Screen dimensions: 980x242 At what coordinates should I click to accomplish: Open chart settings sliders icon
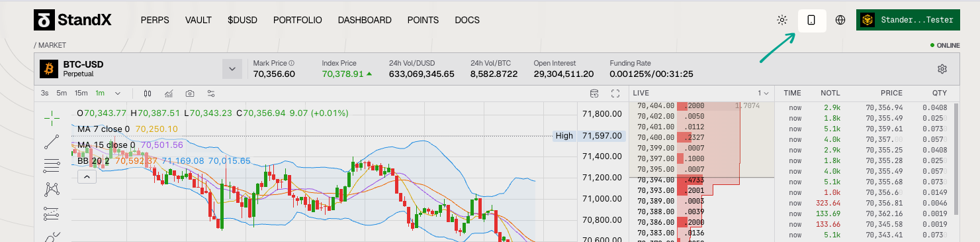tap(211, 93)
